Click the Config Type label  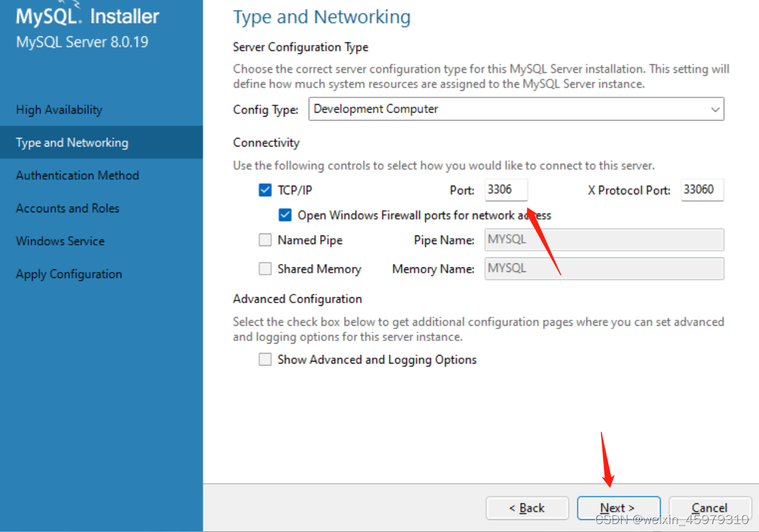pos(266,110)
